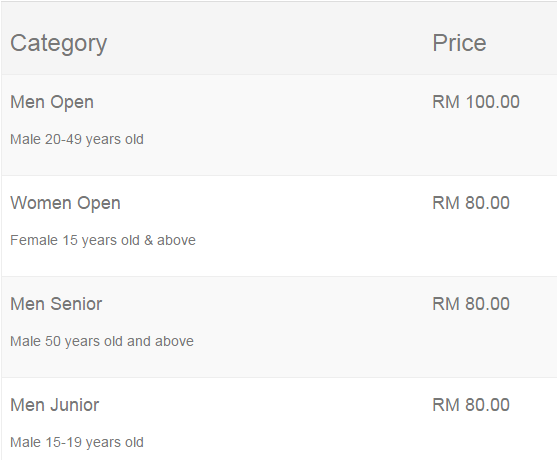This screenshot has width=557, height=460.
Task: Click the word Junior in Men Junior
Action: 75,405
